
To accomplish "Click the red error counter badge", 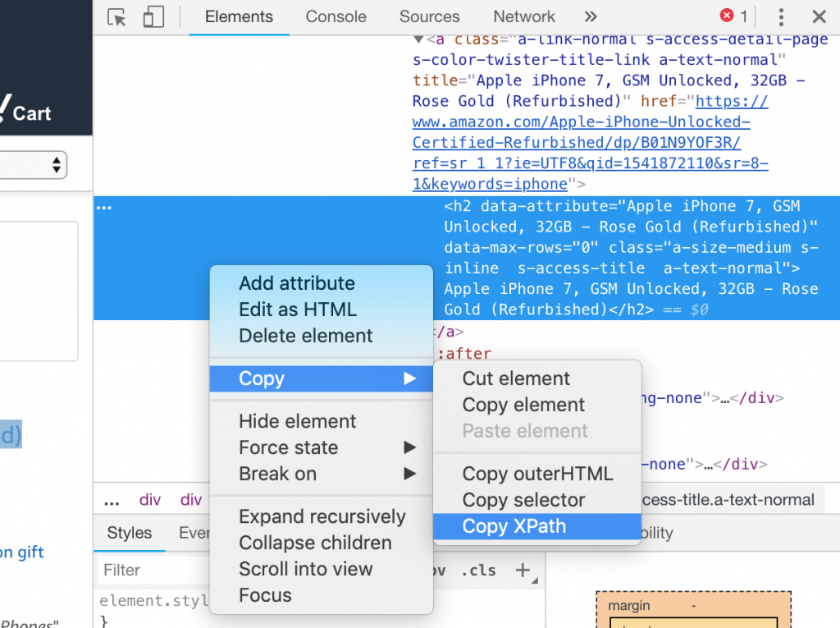I will coord(727,15).
